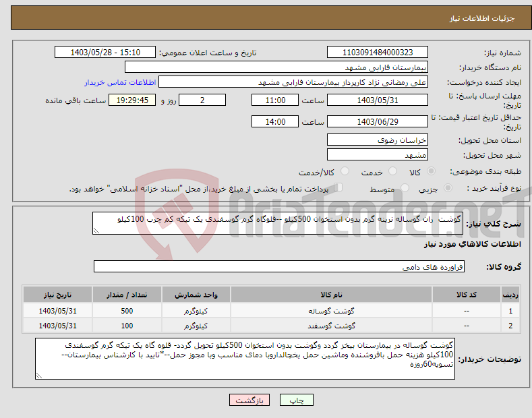Click the چاپ print button
This screenshot has width=532, height=418.
coord(297,400)
